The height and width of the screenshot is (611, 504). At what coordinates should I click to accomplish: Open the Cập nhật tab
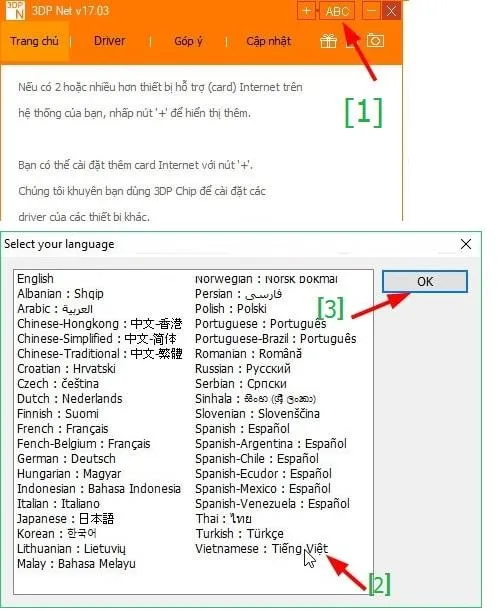click(x=269, y=41)
